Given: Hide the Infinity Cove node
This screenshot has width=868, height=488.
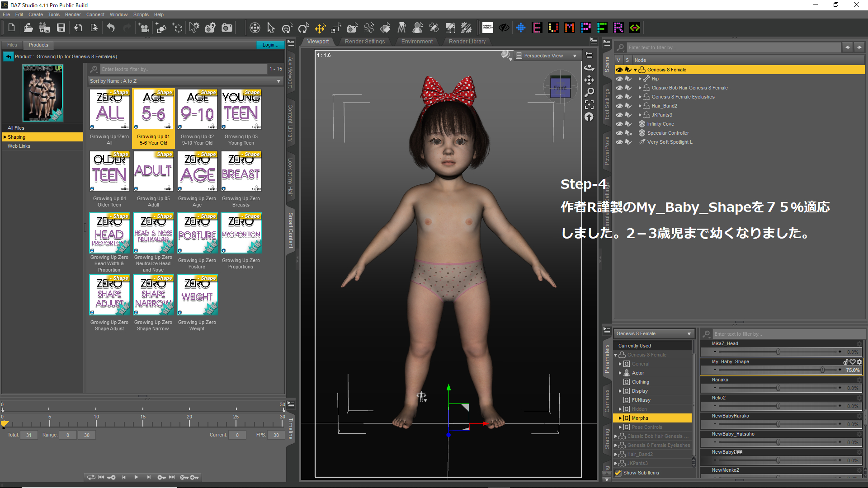Looking at the screenshot, I should coord(619,124).
